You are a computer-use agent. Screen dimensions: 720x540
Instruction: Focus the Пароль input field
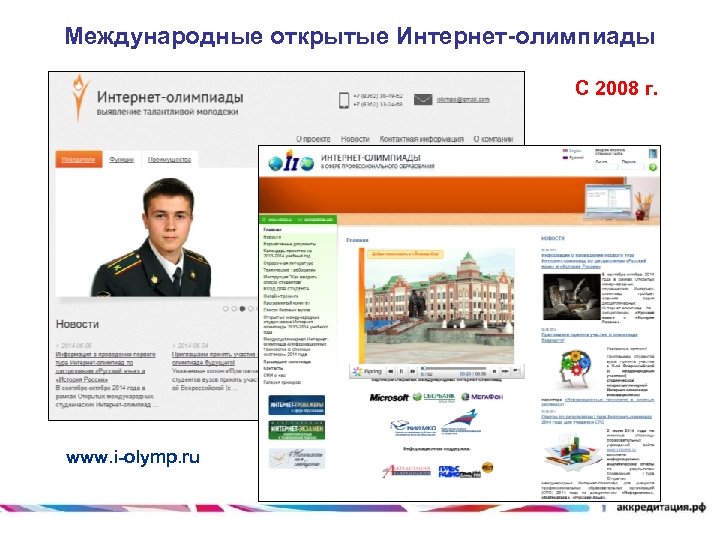point(633,167)
